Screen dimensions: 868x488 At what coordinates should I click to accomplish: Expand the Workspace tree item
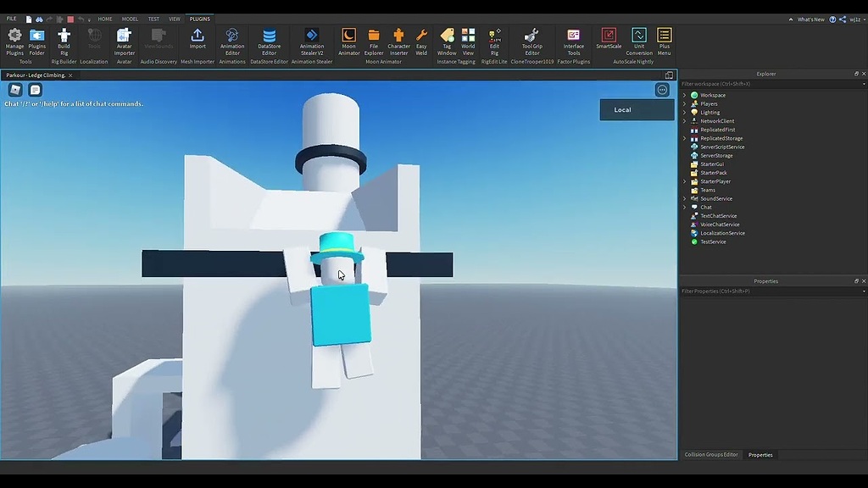(685, 95)
